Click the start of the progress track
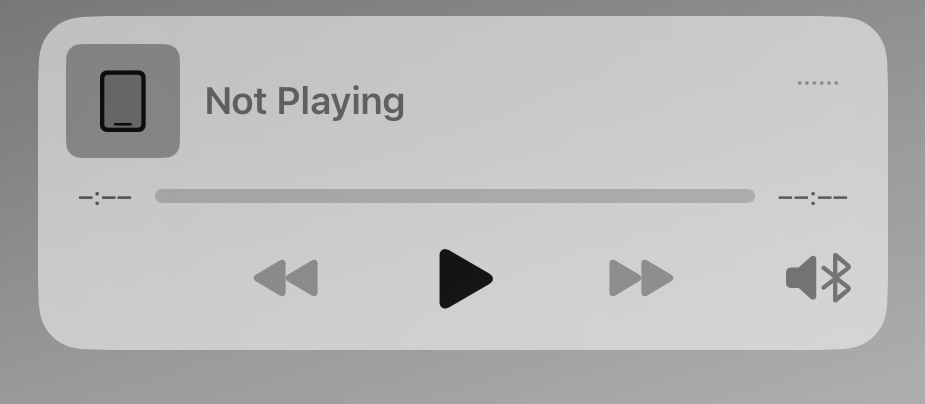 [159, 196]
